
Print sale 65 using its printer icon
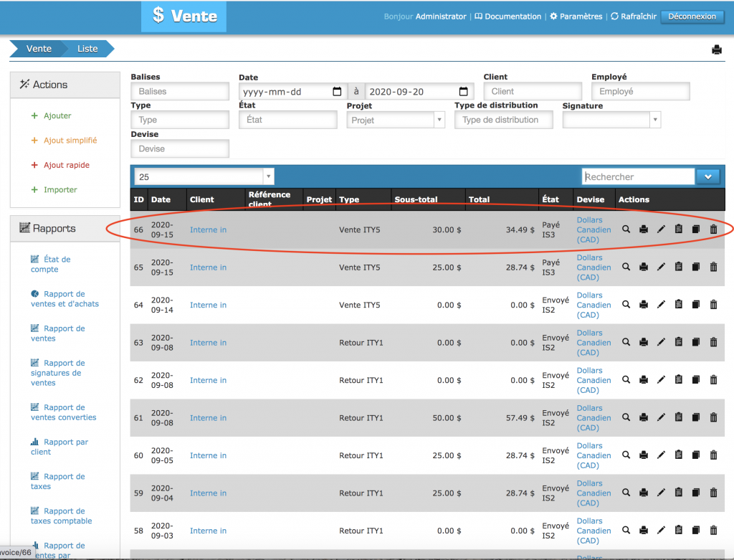pos(644,267)
